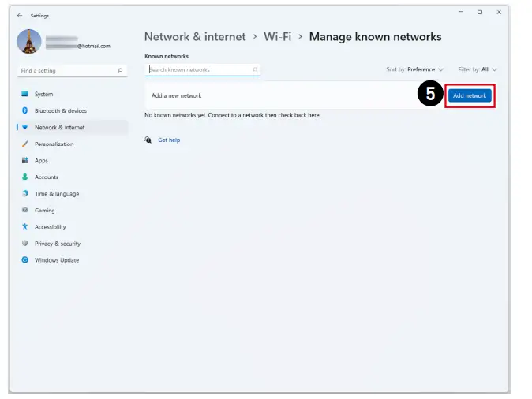Open Privacy & security shield icon
532x399 pixels.
25,244
